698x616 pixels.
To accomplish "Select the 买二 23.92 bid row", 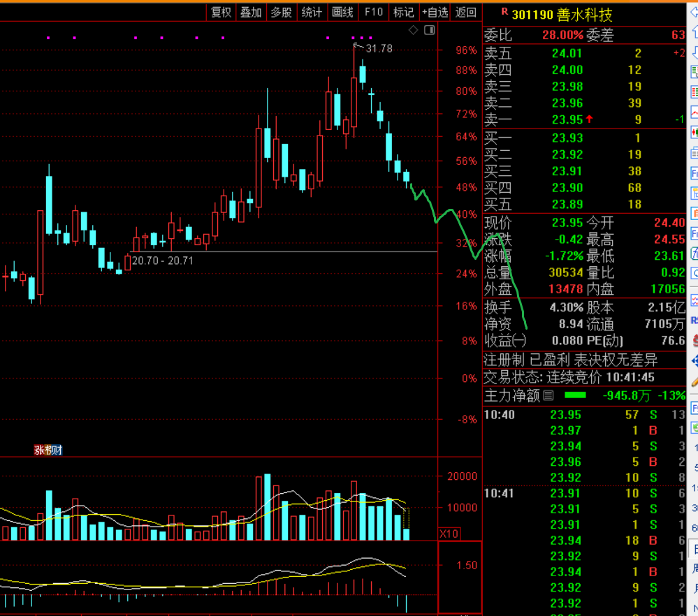I will point(584,154).
